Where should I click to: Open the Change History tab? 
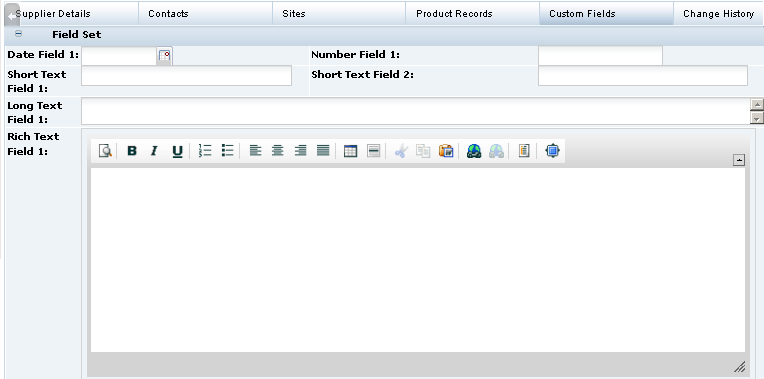[x=718, y=14]
